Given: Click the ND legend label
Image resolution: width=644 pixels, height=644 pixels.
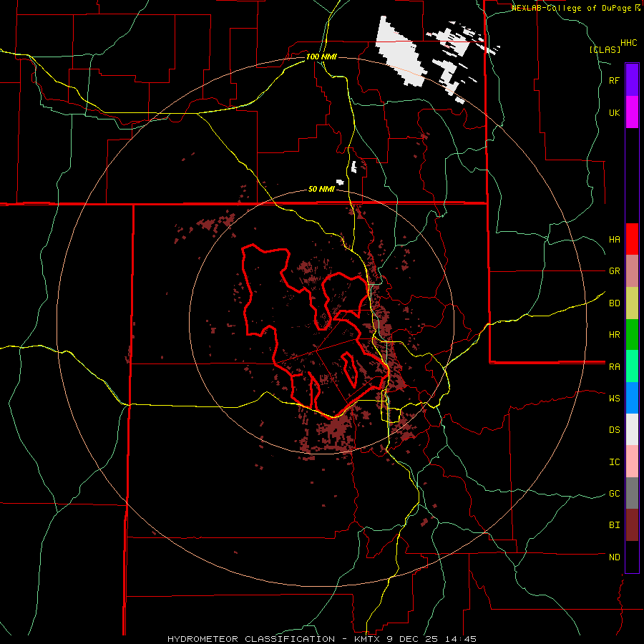Looking at the screenshot, I should click(615, 557).
